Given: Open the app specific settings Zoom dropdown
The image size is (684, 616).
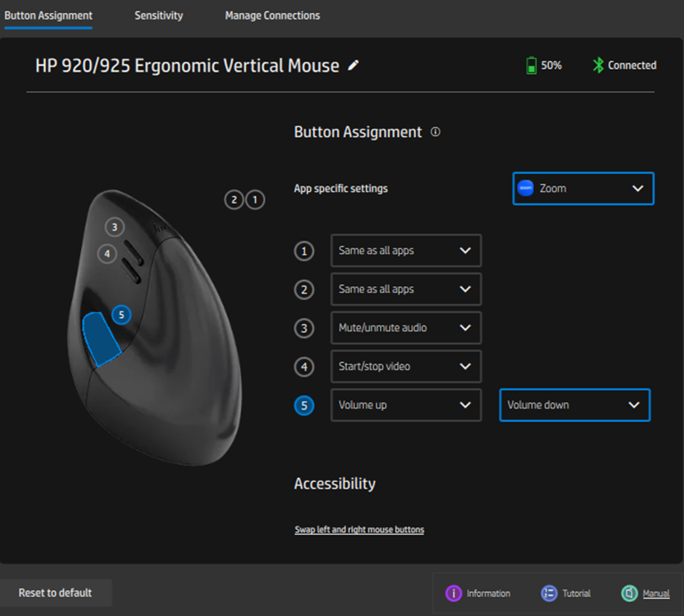Looking at the screenshot, I should click(x=584, y=188).
